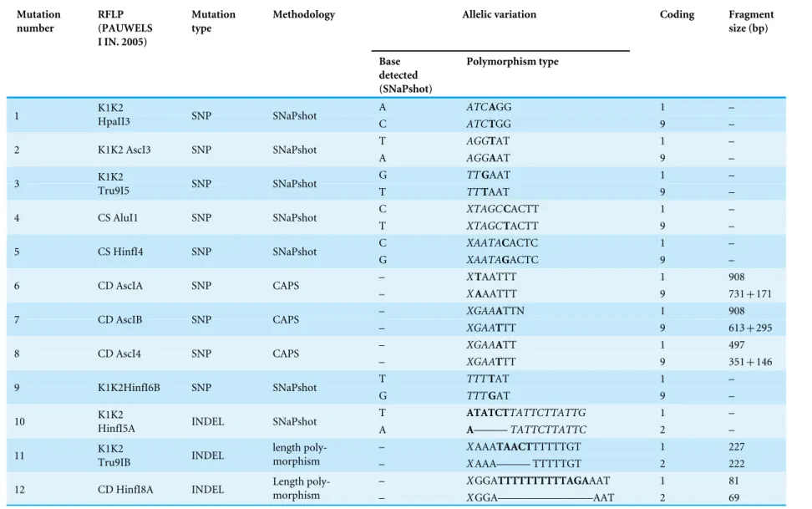Click the 'Fragment size (bp)' header

point(751,21)
